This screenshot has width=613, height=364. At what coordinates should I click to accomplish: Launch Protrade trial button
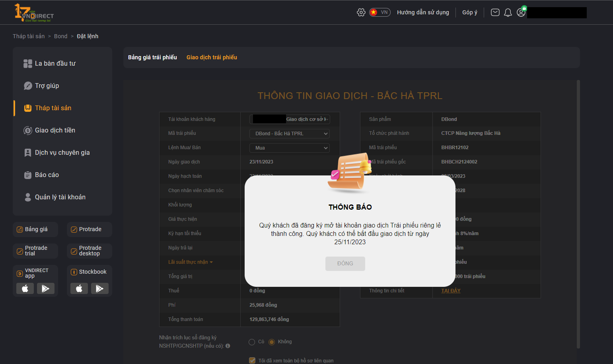(35, 251)
